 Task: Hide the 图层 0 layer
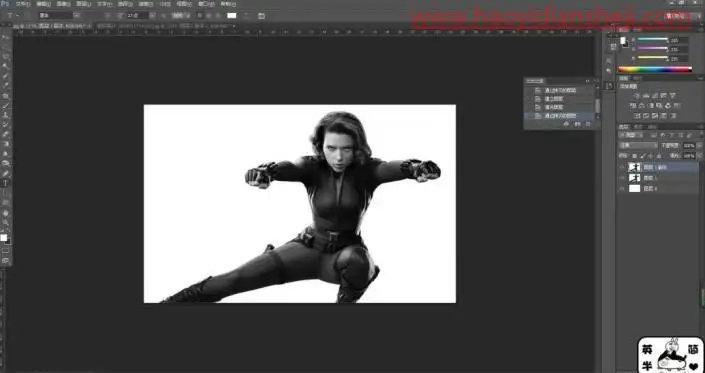(622, 189)
